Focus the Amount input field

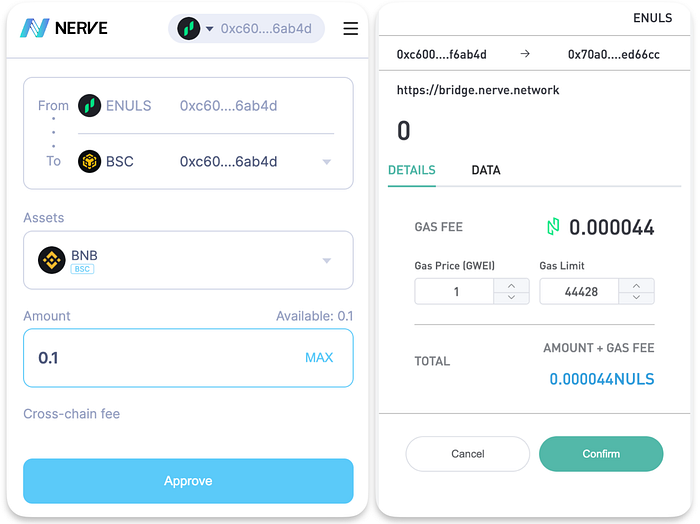[188, 358]
